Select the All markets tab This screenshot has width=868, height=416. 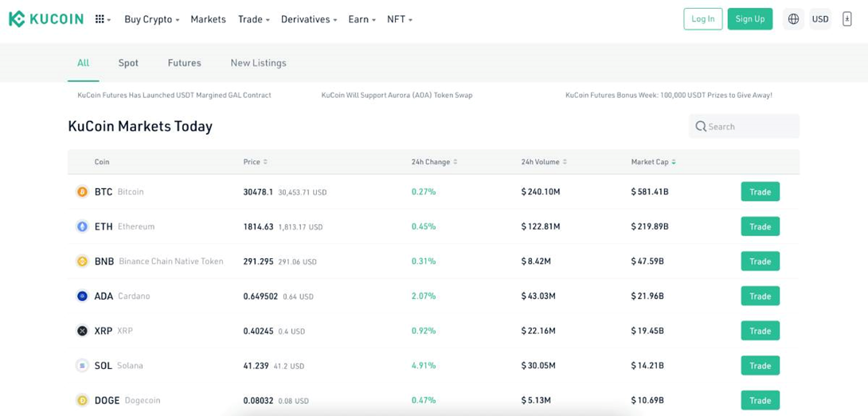[83, 63]
